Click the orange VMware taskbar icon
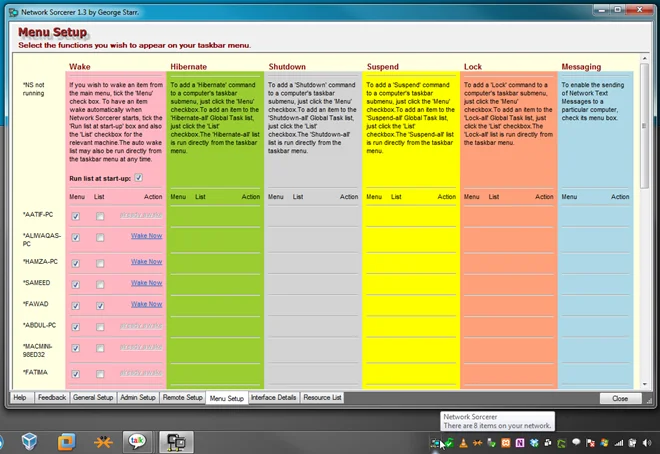 (x=66, y=442)
